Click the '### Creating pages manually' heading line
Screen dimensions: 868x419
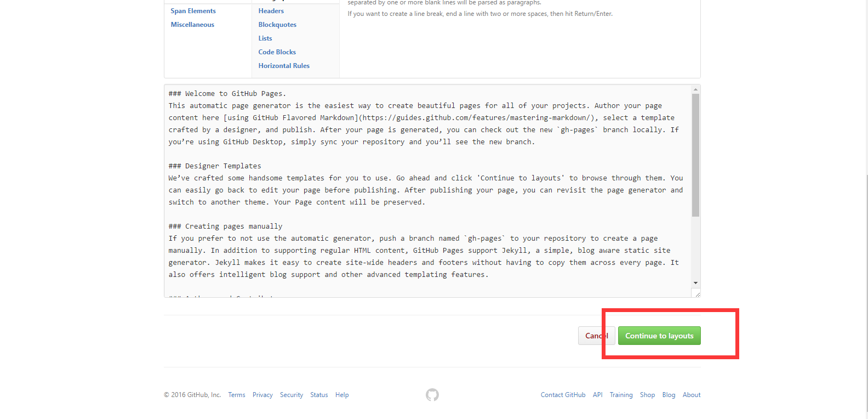pyautogui.click(x=225, y=227)
